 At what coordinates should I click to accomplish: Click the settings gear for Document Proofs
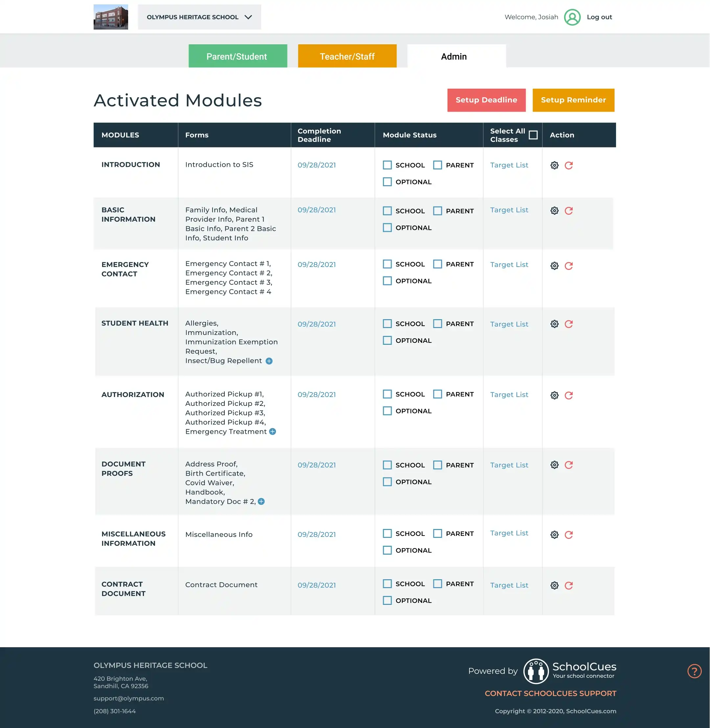(x=555, y=465)
